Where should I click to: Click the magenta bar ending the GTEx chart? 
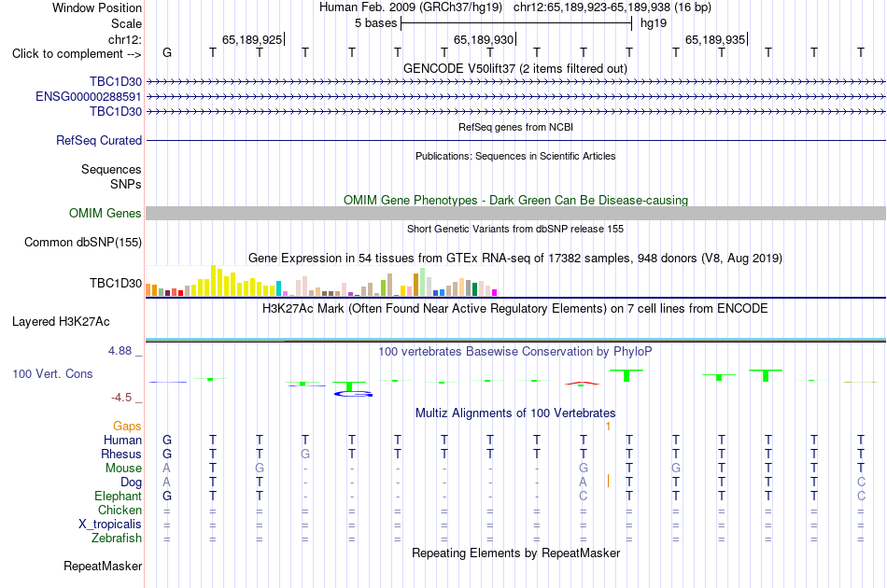point(495,292)
